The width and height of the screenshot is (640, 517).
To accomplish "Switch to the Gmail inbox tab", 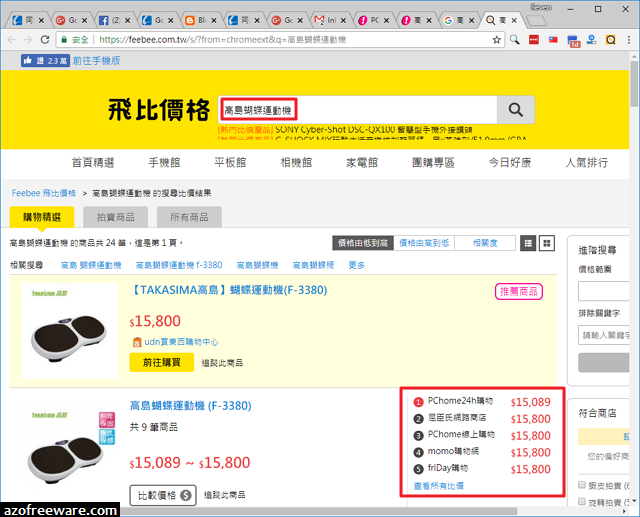I will coord(331,20).
